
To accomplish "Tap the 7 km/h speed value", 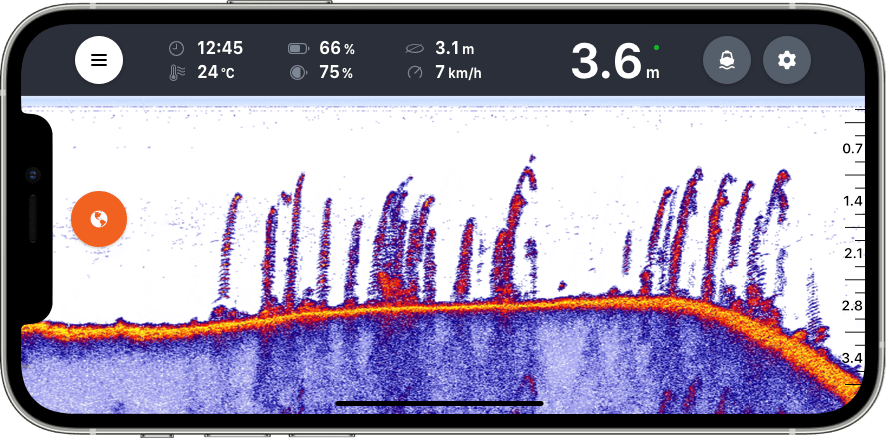I will click(x=459, y=72).
